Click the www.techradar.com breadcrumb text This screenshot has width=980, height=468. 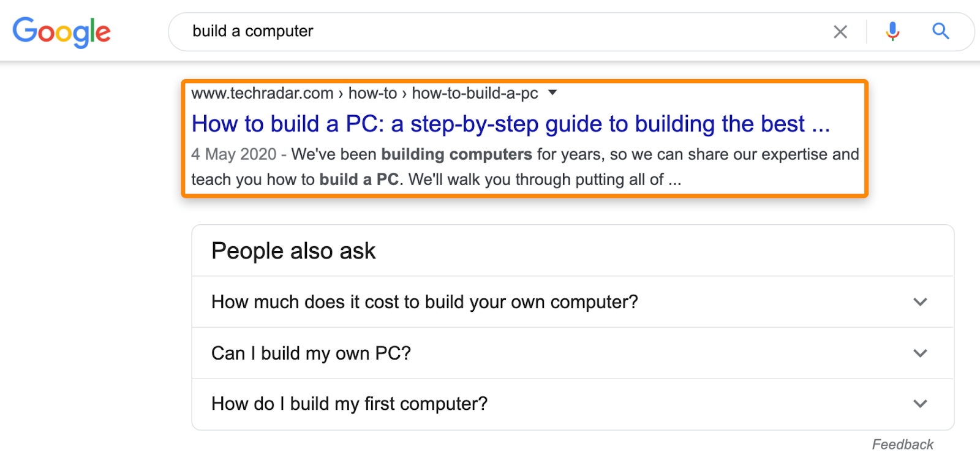(x=262, y=93)
